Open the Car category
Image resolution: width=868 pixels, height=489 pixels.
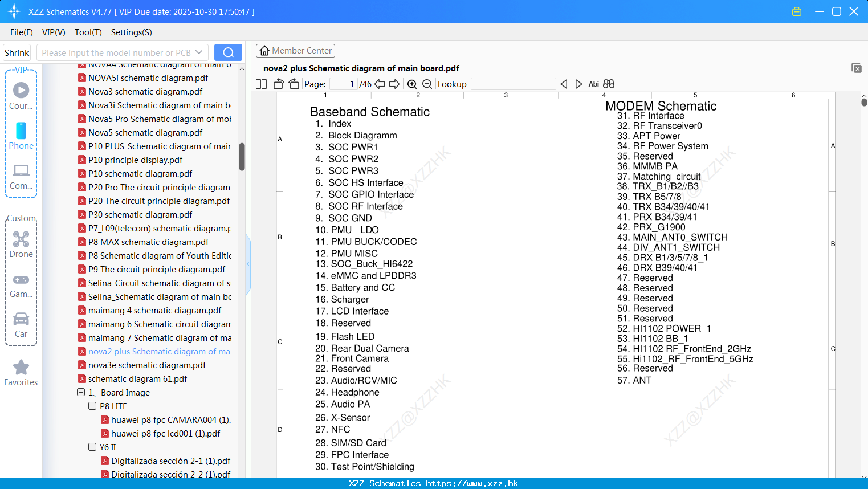[21, 325]
